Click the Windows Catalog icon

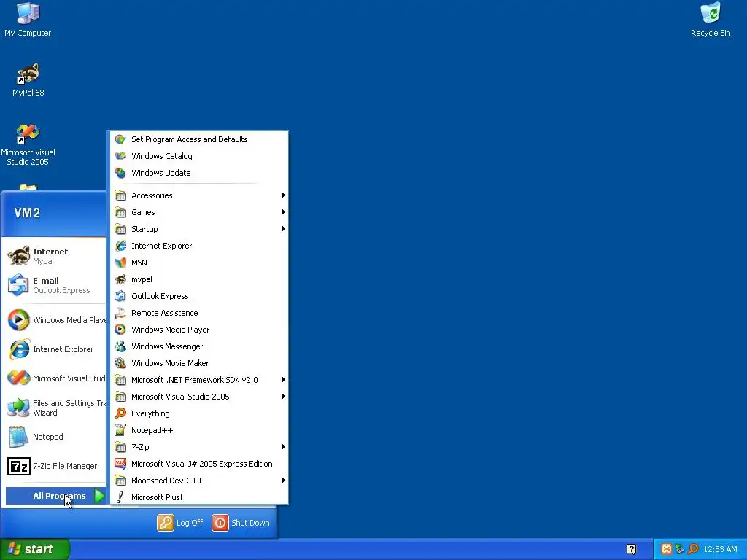(x=120, y=156)
